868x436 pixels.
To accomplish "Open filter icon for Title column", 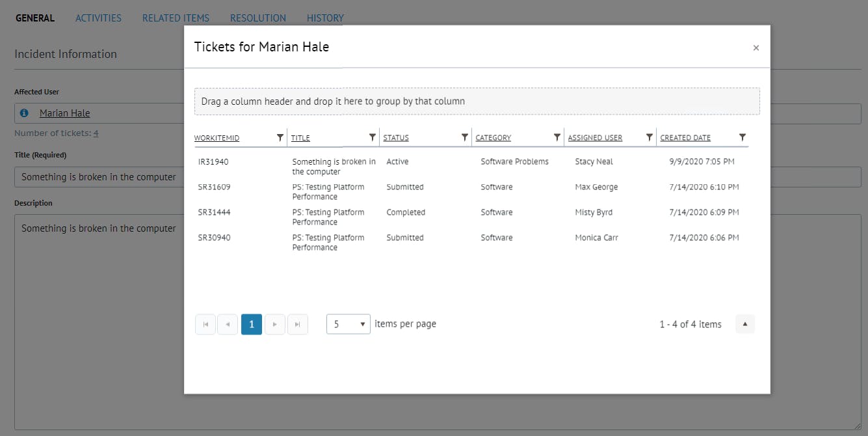I will pos(373,137).
